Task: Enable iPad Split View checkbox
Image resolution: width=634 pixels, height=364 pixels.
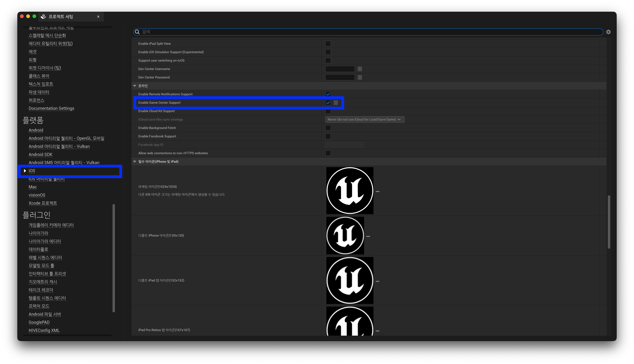Action: pos(328,44)
